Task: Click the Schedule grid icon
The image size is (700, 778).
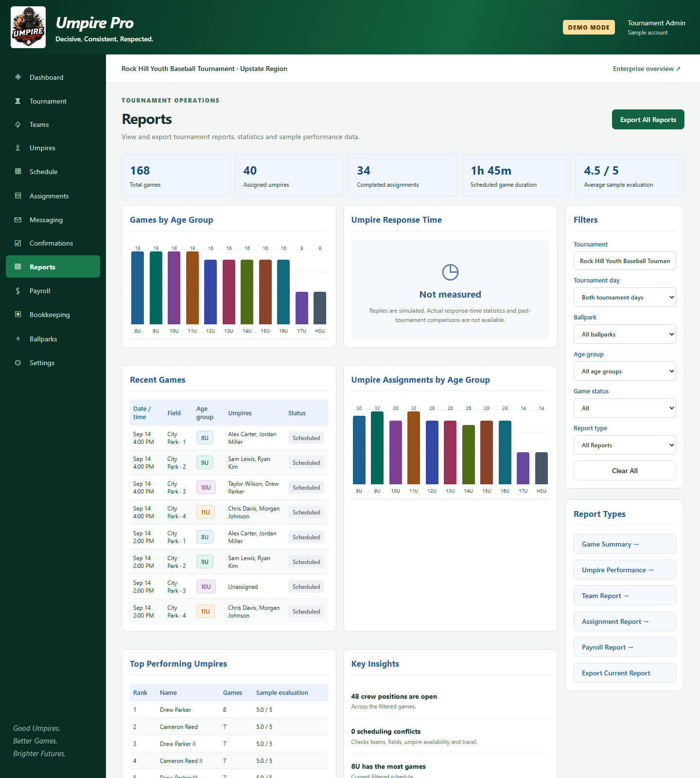Action: coord(18,171)
